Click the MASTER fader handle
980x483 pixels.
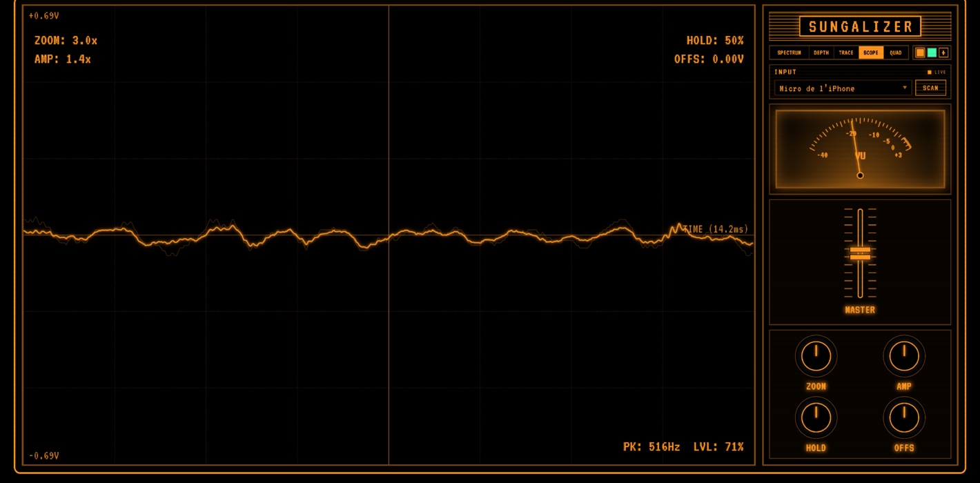click(860, 253)
